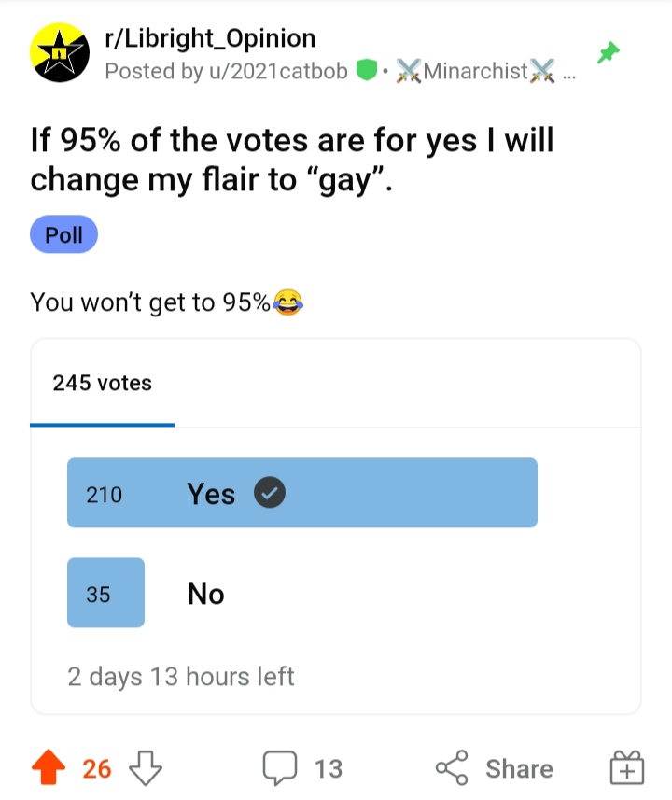The height and width of the screenshot is (800, 672).
Task: Select the No poll option
Action: 205,594
